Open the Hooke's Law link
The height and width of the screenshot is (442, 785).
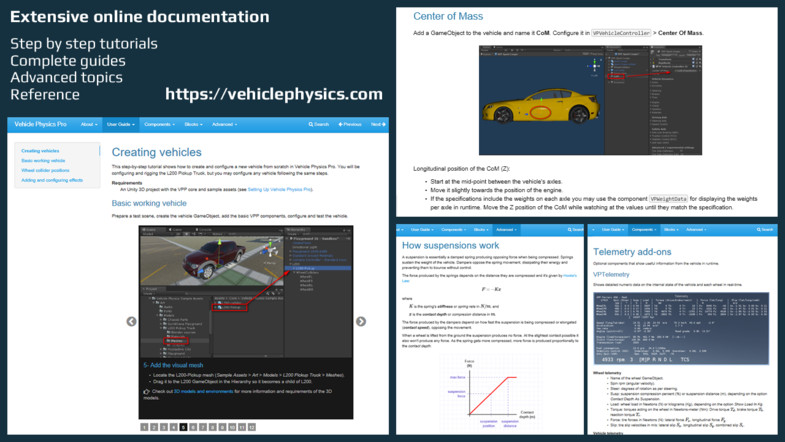pyautogui.click(x=570, y=276)
